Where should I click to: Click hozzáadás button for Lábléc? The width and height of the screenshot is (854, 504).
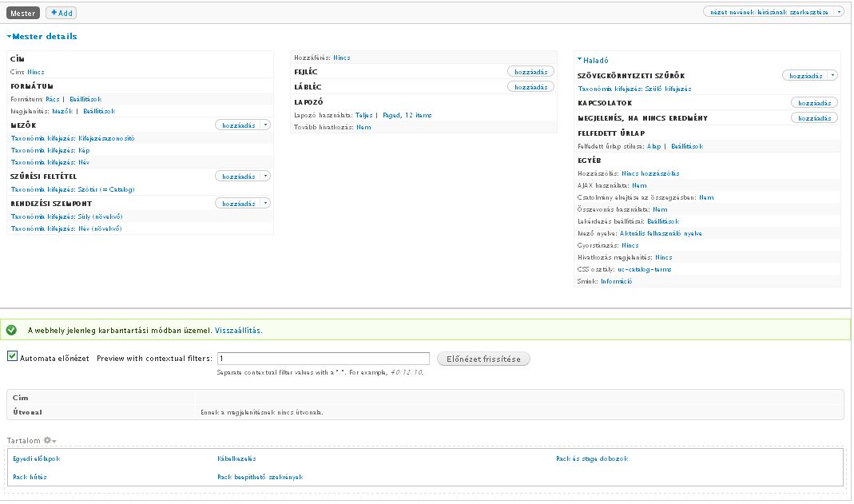coord(530,87)
